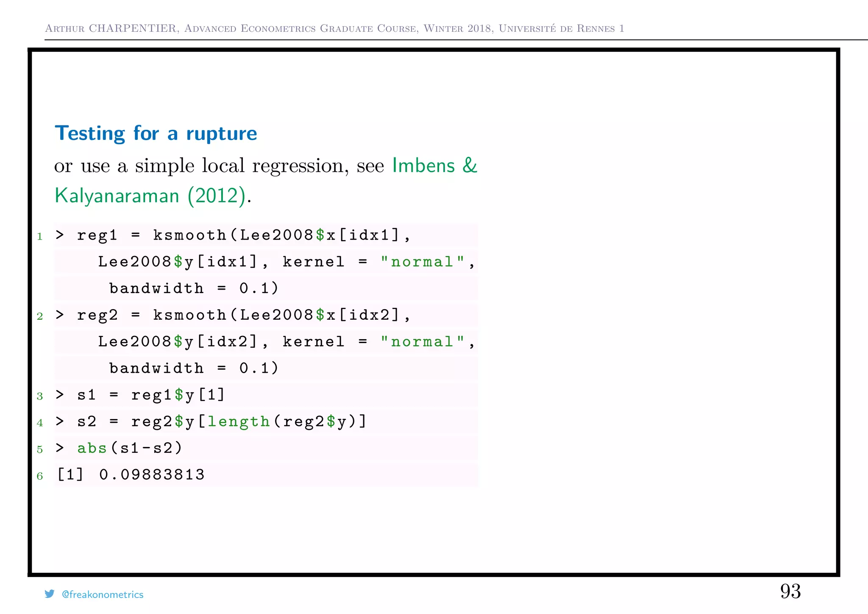
Task: Click the s1 = reg1$y[1] line
Action: 150,395
